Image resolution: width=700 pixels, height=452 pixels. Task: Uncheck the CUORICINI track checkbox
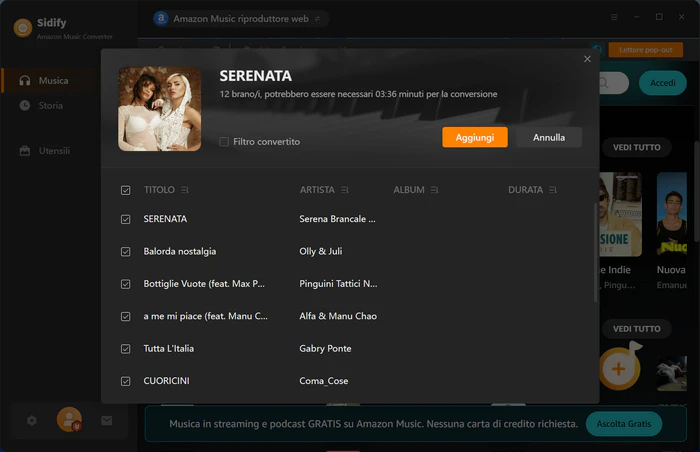coord(125,381)
